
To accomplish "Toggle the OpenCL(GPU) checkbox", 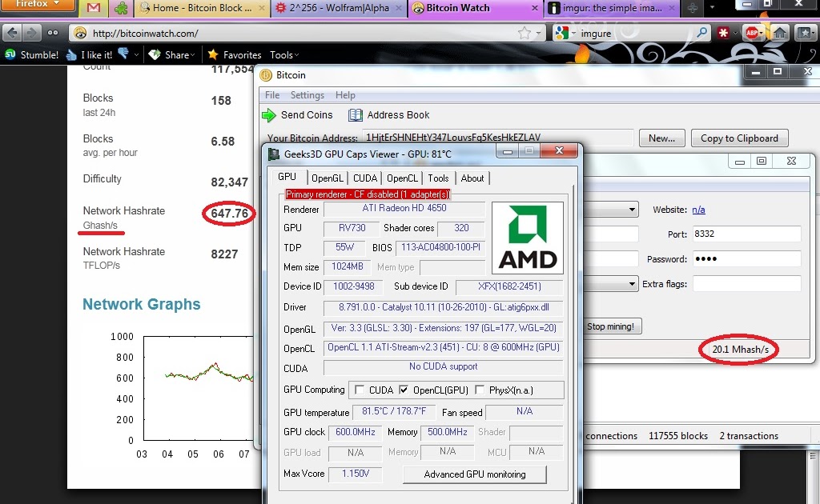I will pos(404,390).
